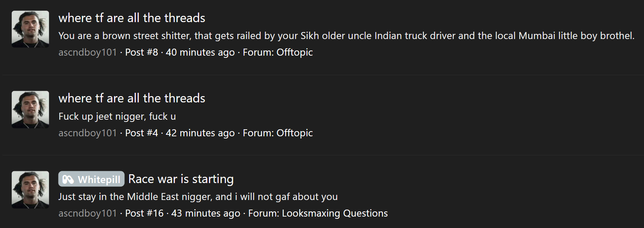The width and height of the screenshot is (644, 228).
Task: Click the '43 minutes ago' timestamp
Action: pos(206,213)
